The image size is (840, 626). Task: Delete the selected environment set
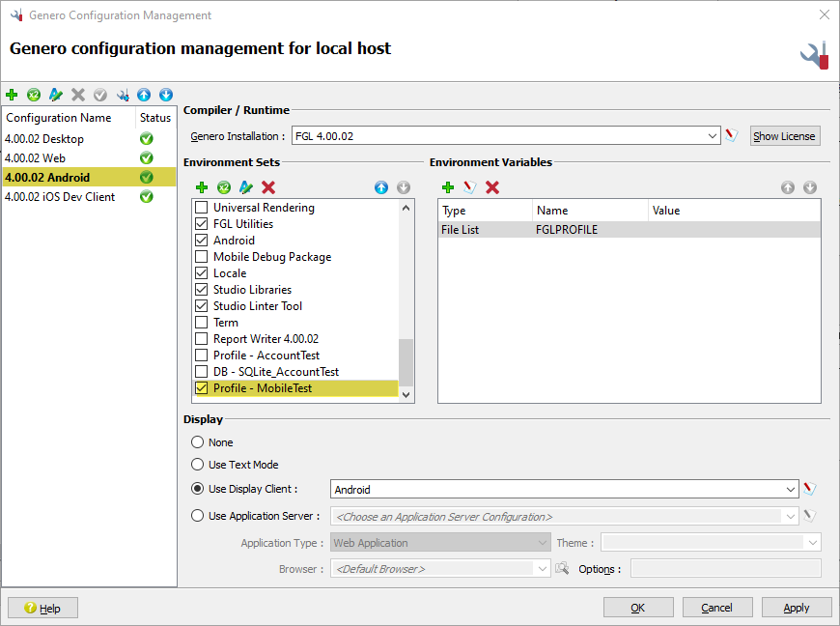267,187
